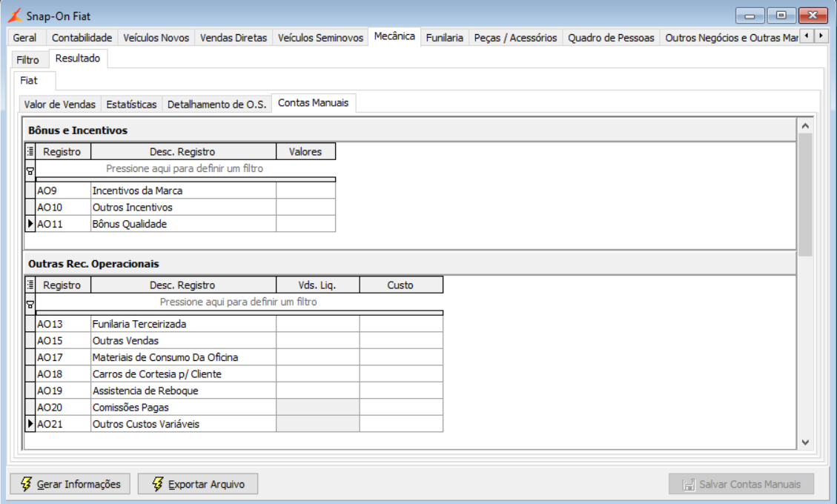Open Outros Negócios e Outras tab
Viewport: 837px width, 504px height.
(731, 37)
